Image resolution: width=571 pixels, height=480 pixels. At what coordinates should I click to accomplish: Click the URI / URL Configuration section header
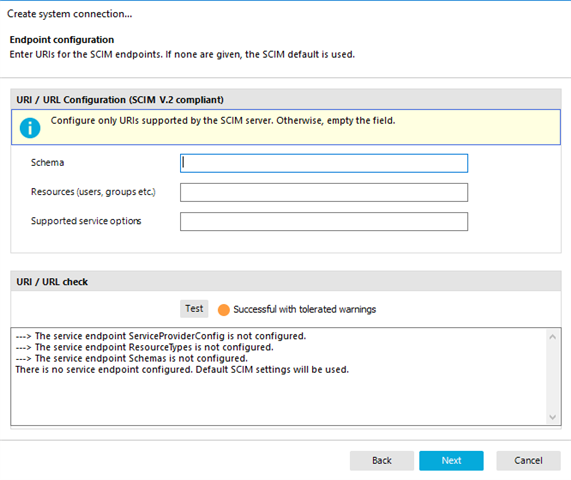coord(286,99)
